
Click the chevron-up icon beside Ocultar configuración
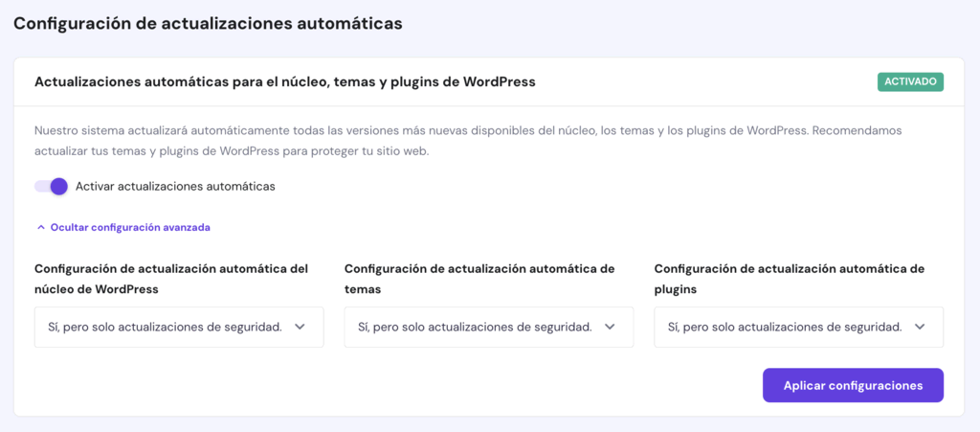(x=40, y=228)
